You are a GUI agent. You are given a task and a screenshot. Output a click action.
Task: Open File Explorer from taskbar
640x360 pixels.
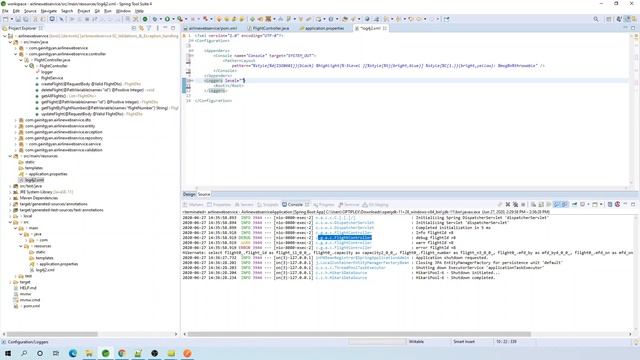89,353
